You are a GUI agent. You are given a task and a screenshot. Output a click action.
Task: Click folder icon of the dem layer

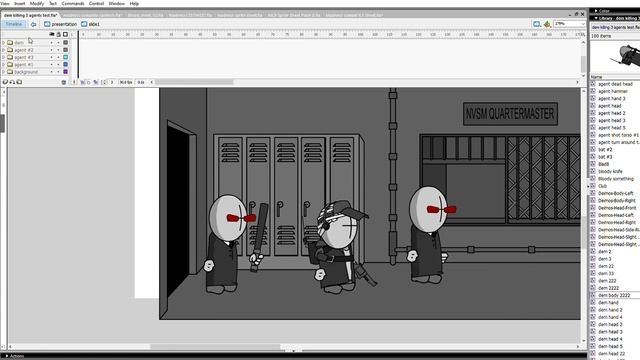10,42
